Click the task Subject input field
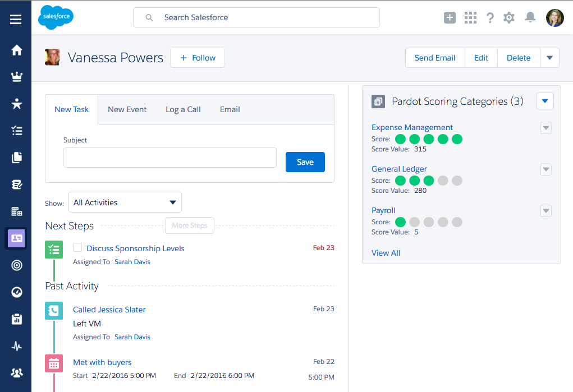The height and width of the screenshot is (392, 573). [170, 158]
